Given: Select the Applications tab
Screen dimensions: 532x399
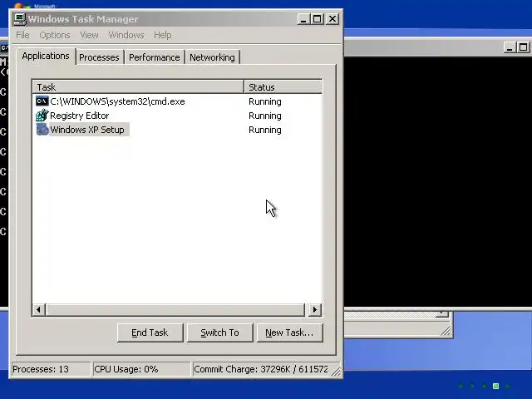Looking at the screenshot, I should pos(46,56).
